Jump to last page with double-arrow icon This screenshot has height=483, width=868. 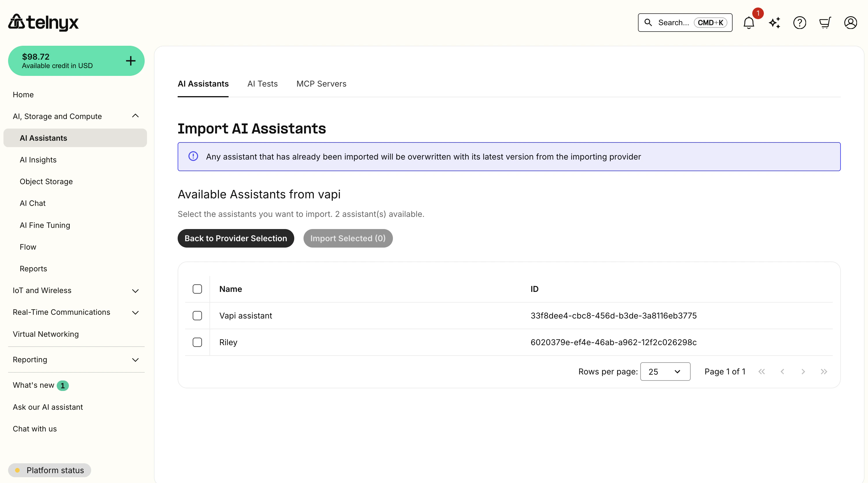pyautogui.click(x=824, y=372)
